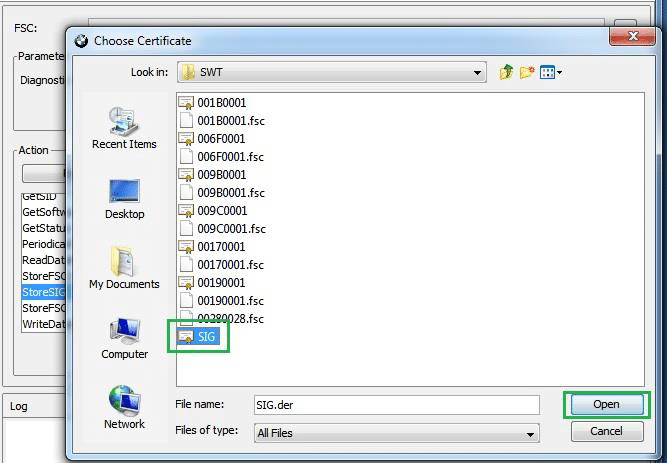Select the SIG certificate file

(x=206, y=337)
